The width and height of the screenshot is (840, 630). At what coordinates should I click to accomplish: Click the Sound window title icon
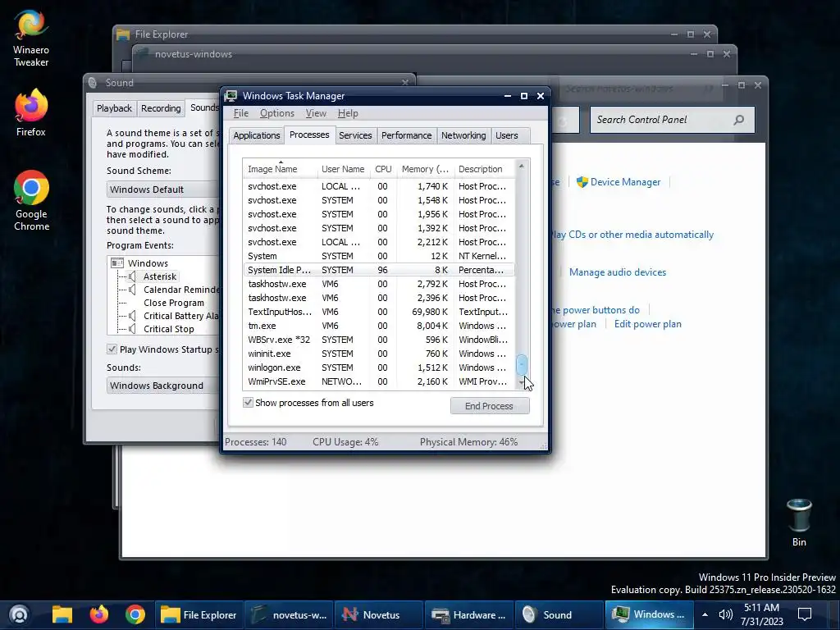click(93, 83)
